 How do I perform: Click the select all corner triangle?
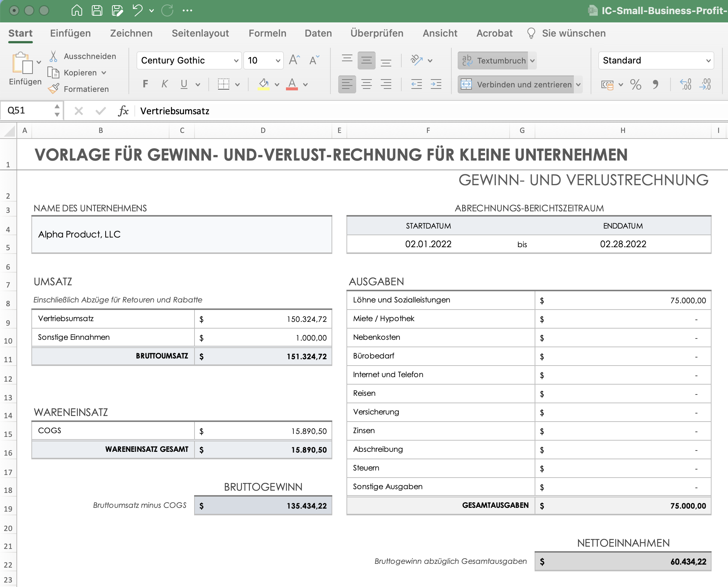pyautogui.click(x=9, y=131)
